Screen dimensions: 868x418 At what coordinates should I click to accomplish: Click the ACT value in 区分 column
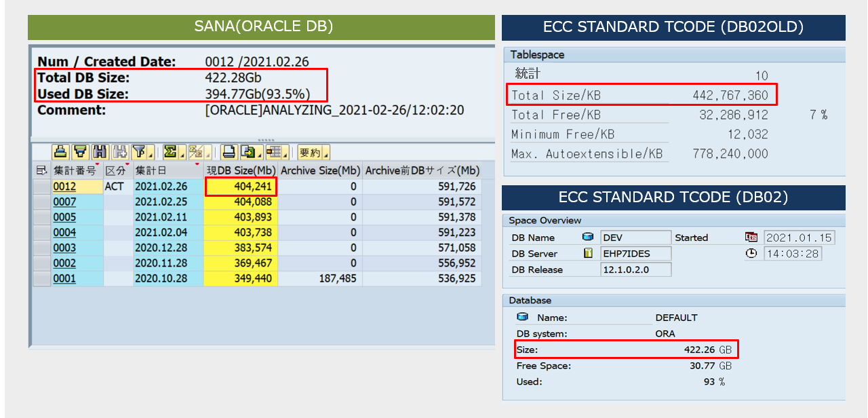click(113, 187)
